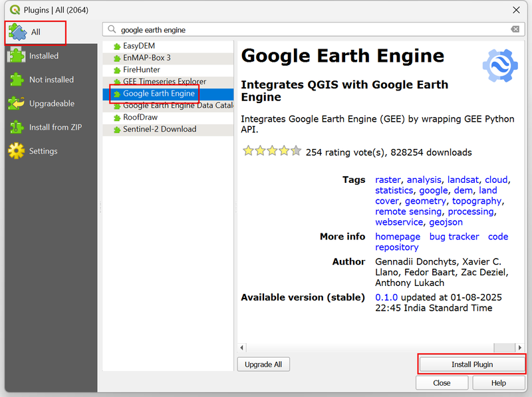Open Help for the plugin manager

tap(498, 383)
